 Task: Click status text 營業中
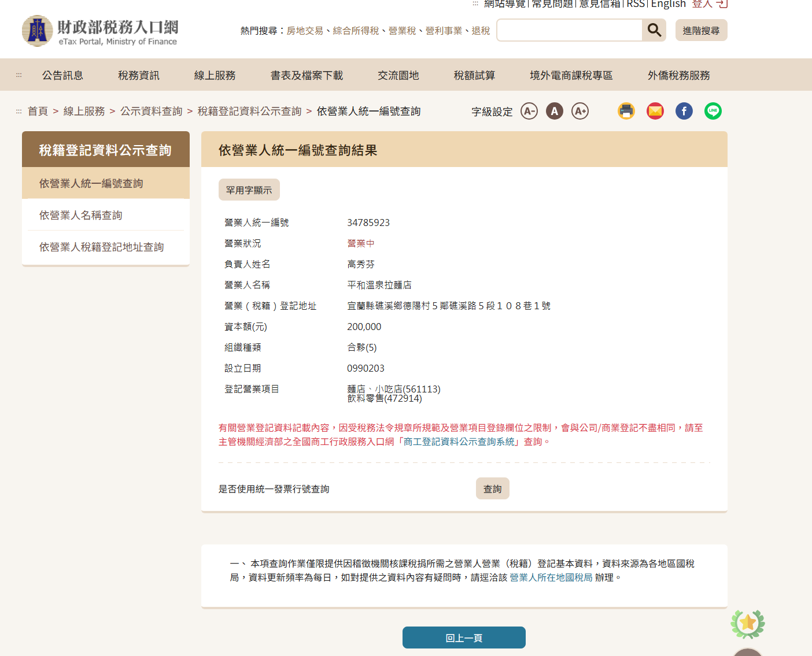click(361, 243)
